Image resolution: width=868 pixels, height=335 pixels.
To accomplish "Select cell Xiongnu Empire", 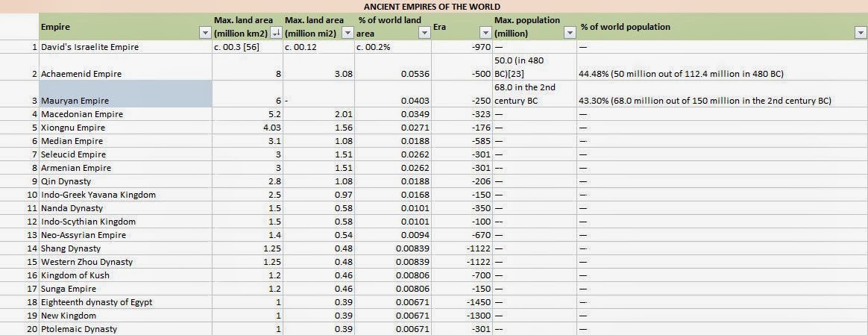I will coord(125,128).
